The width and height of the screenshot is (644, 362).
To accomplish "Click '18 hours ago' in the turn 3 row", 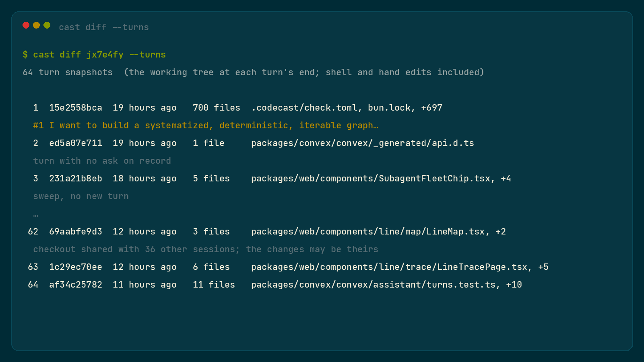I will point(144,179).
